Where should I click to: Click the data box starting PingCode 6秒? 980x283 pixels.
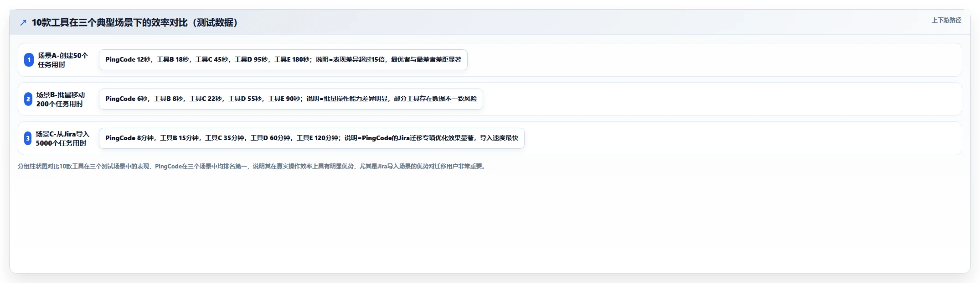291,99
